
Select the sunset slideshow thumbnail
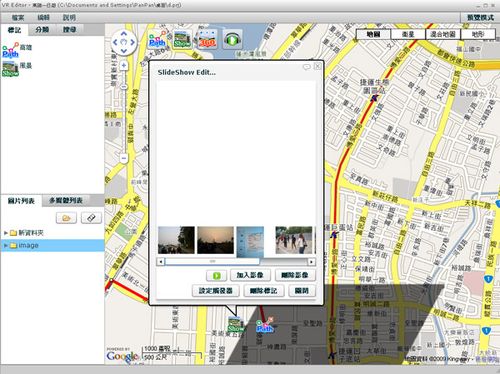click(x=215, y=240)
